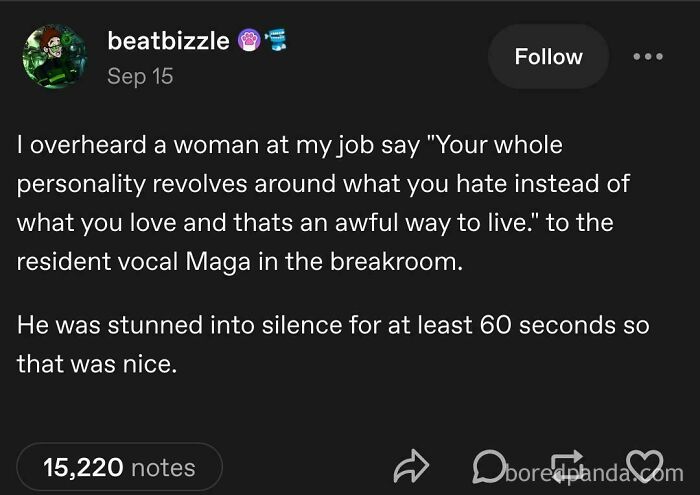
Task: Open beatbizzle's profile avatar
Action: 54,57
